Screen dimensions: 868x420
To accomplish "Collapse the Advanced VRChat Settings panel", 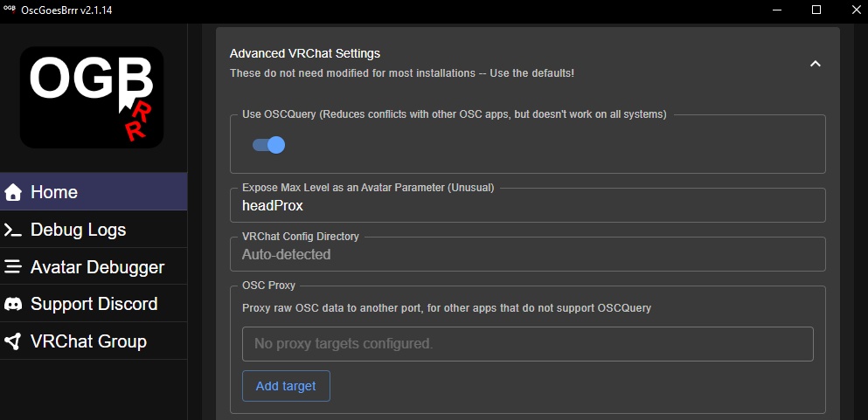I will pos(815,64).
